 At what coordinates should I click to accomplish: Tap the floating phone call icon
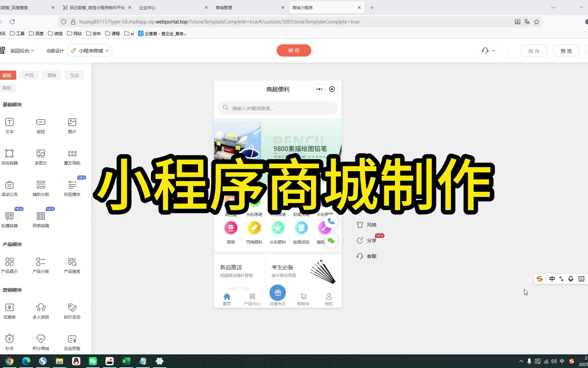click(x=331, y=222)
